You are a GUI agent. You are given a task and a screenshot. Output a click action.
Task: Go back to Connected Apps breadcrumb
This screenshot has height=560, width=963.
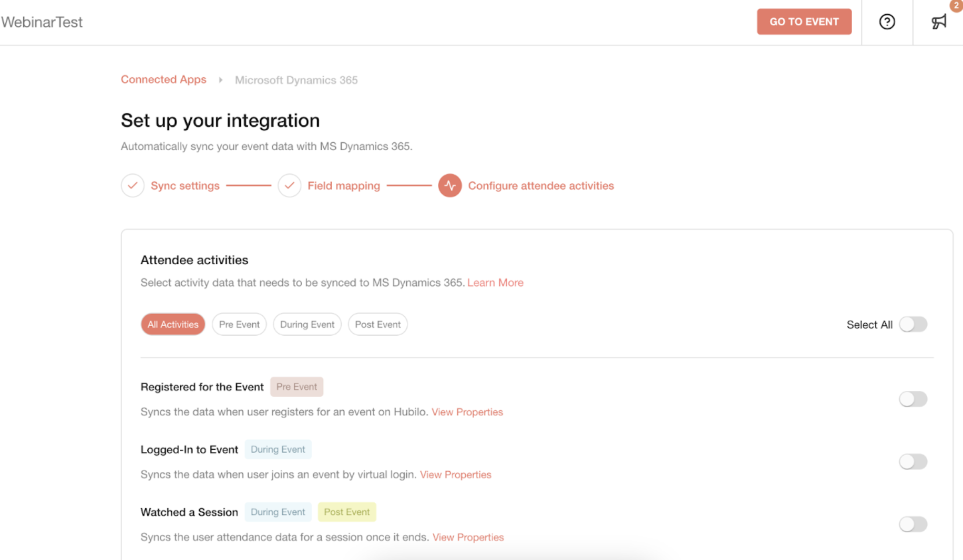[x=163, y=79]
